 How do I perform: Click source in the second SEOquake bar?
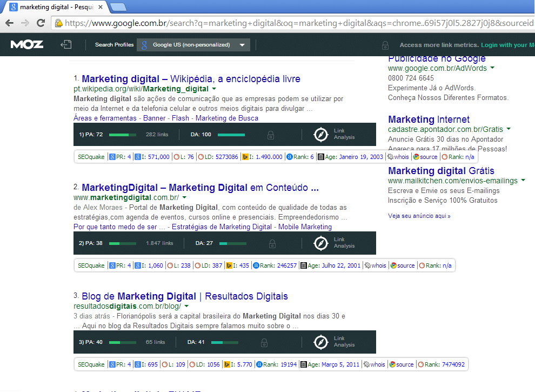[x=402, y=265]
